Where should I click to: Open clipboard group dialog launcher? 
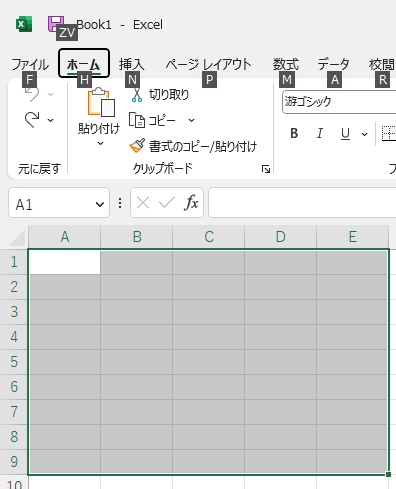[x=266, y=169]
